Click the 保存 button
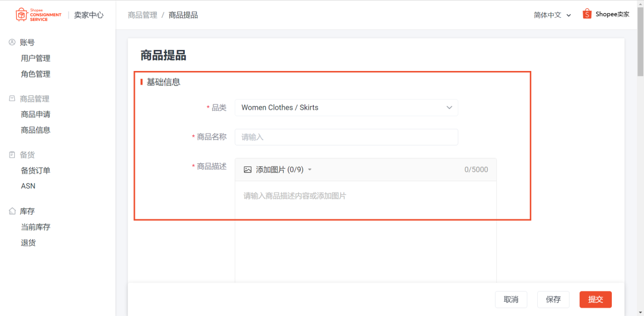644x316 pixels. [553, 299]
